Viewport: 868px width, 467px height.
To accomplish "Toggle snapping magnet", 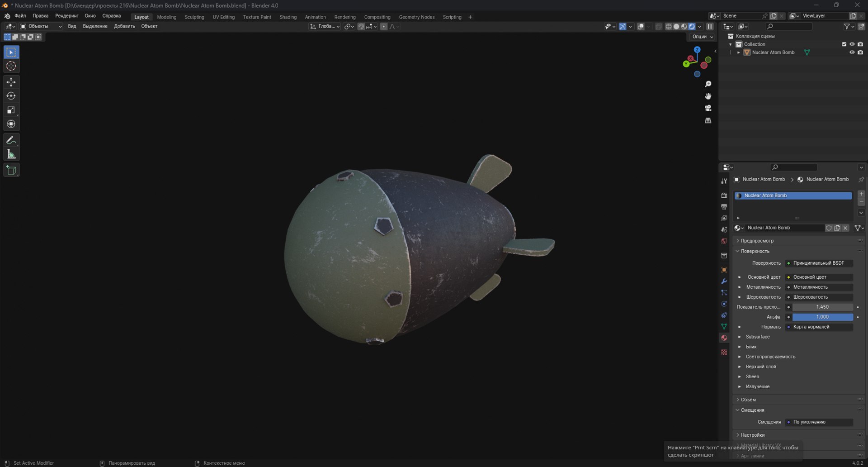I will click(x=361, y=27).
